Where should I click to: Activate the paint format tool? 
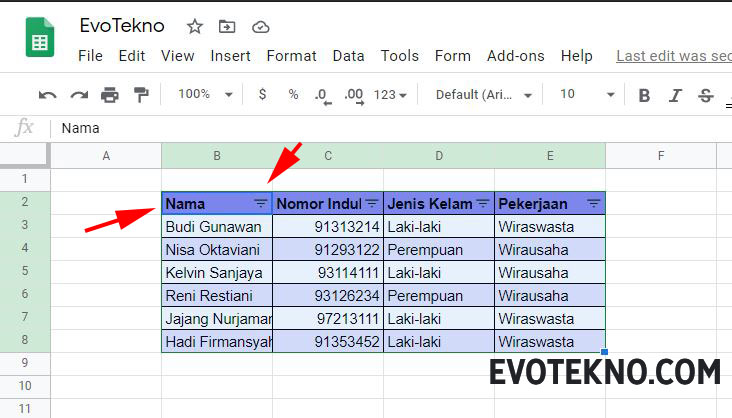click(141, 95)
